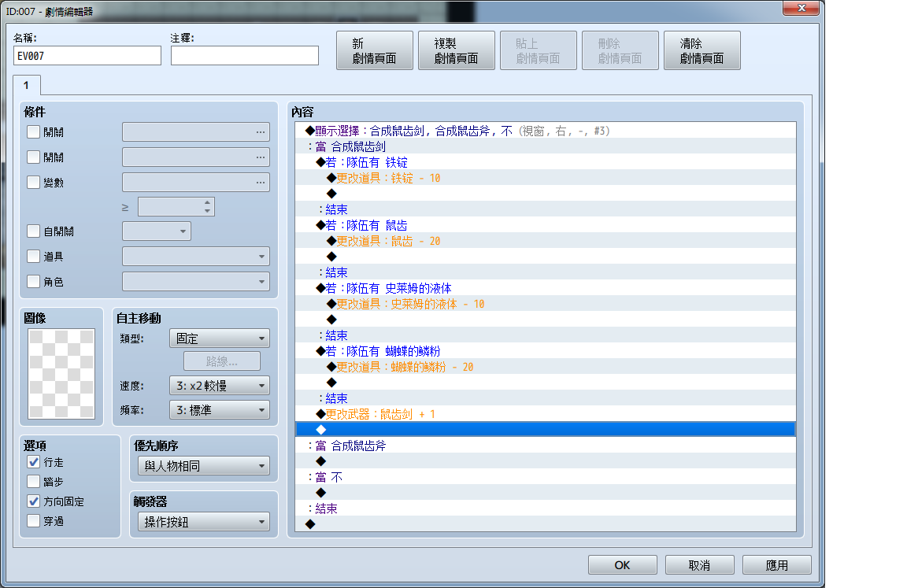Viewport: 907px width, 588px height.
Task: Open the 類型 movement type dropdown
Action: [219, 338]
